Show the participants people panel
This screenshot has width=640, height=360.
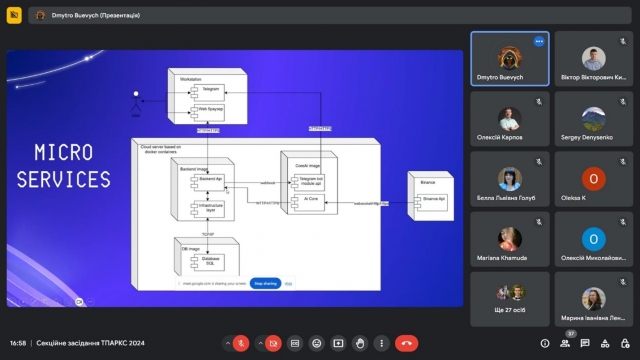point(565,344)
